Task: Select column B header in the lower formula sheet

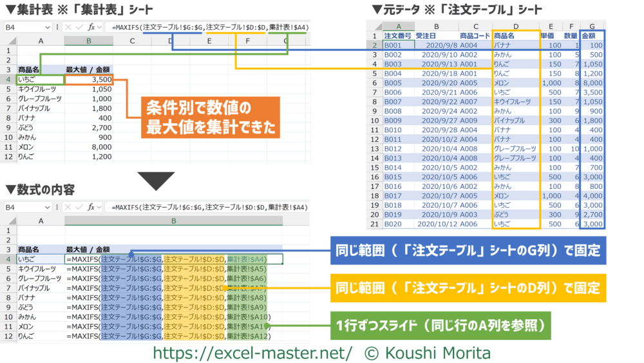Action: coord(173,221)
